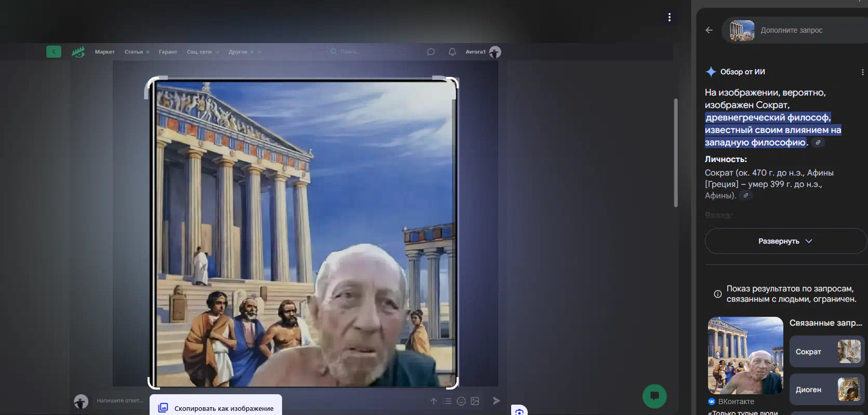Image resolution: width=868 pixels, height=415 pixels.
Task: Expand the Соц. сети dropdown
Action: (203, 52)
